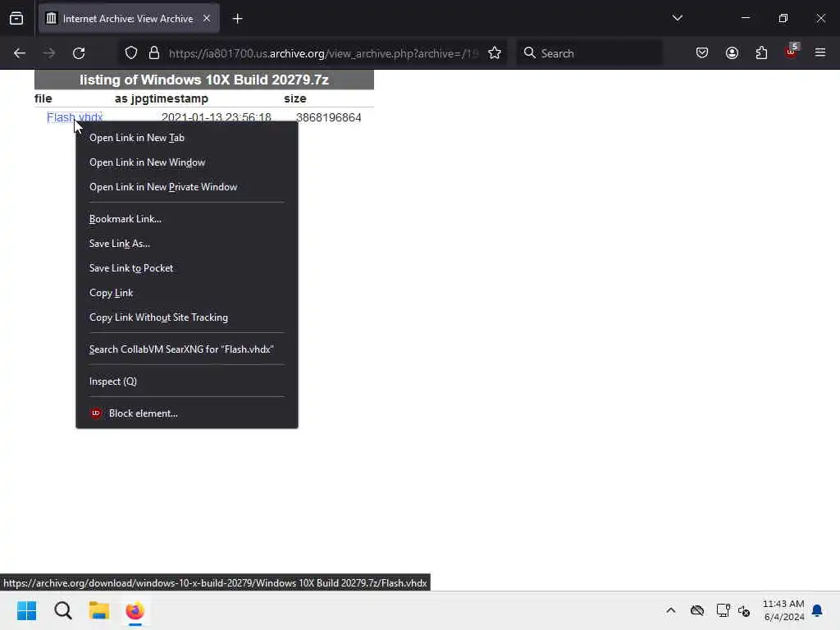Click Firefox icon in taskbar

click(135, 610)
